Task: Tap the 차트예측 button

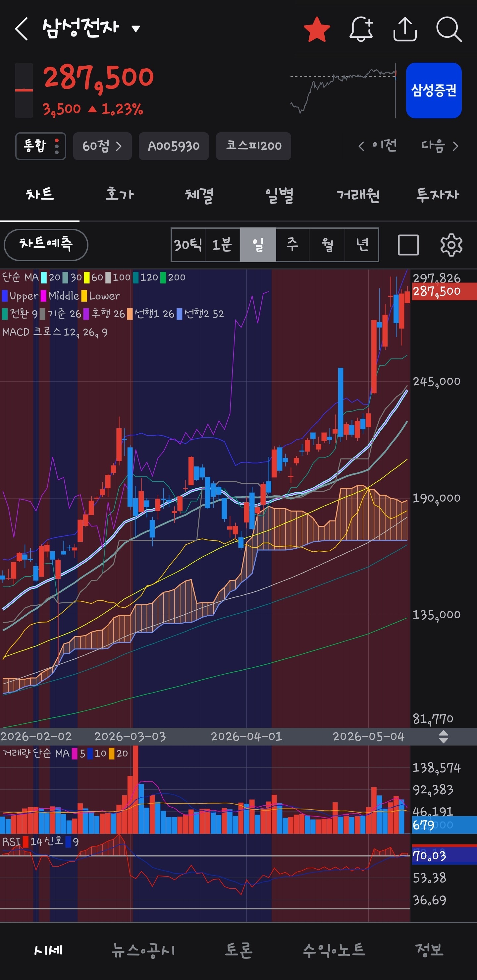Action: point(46,245)
